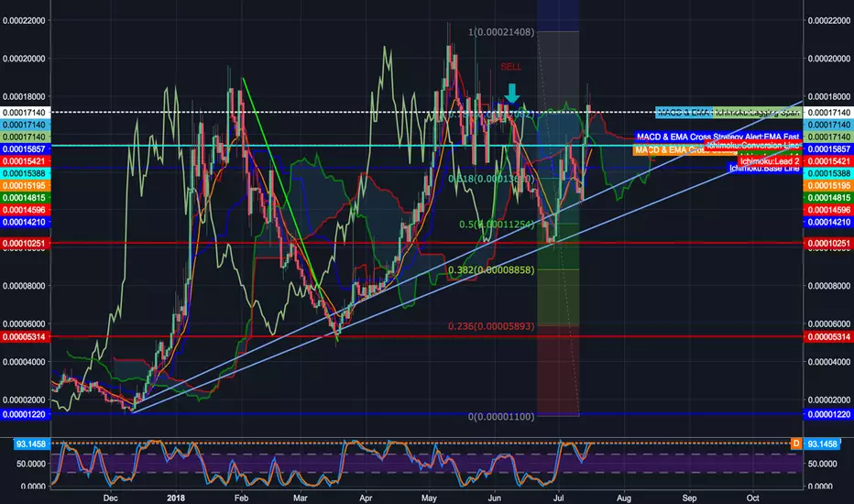The width and height of the screenshot is (854, 504).
Task: Click the red 0.00010251 tag on left price scale
Action: pyautogui.click(x=25, y=243)
